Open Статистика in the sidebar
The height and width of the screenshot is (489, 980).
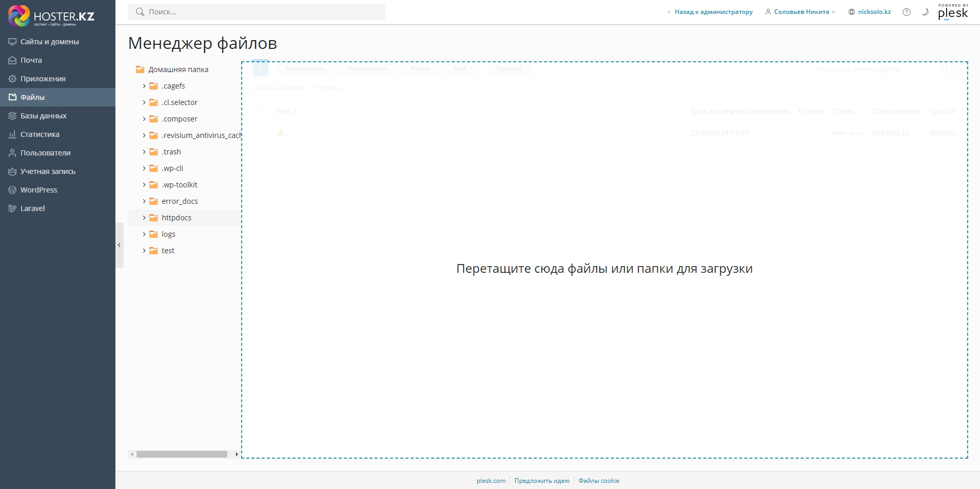click(x=40, y=134)
